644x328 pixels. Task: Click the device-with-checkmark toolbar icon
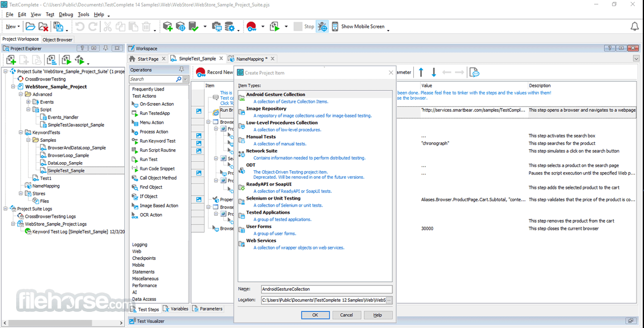[x=194, y=26]
